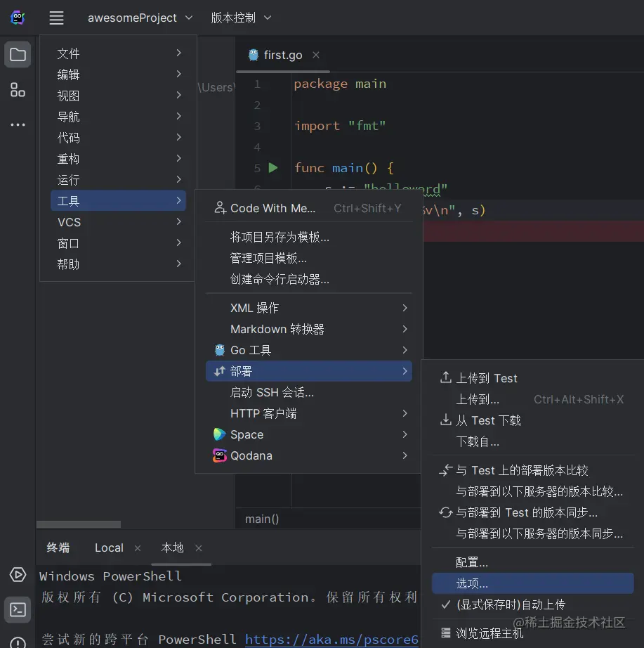Viewport: 644px width, 648px height.
Task: Click the Space logo icon
Action: pos(219,434)
